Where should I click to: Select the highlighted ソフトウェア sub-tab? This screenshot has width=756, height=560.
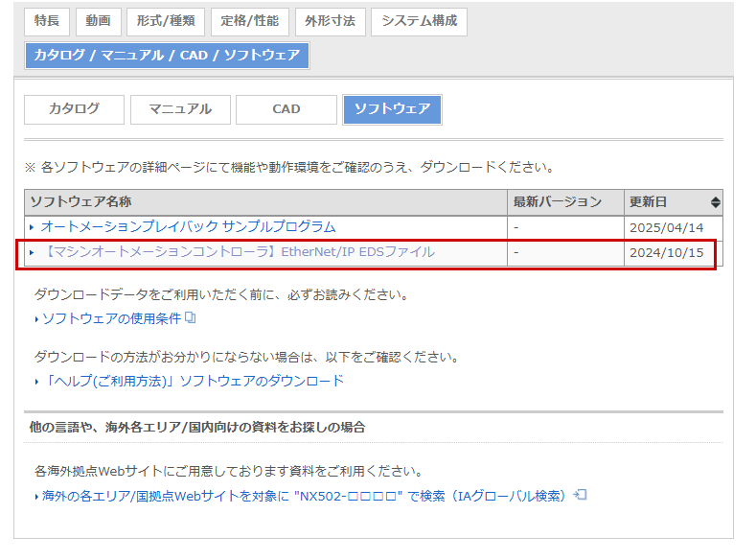point(392,109)
